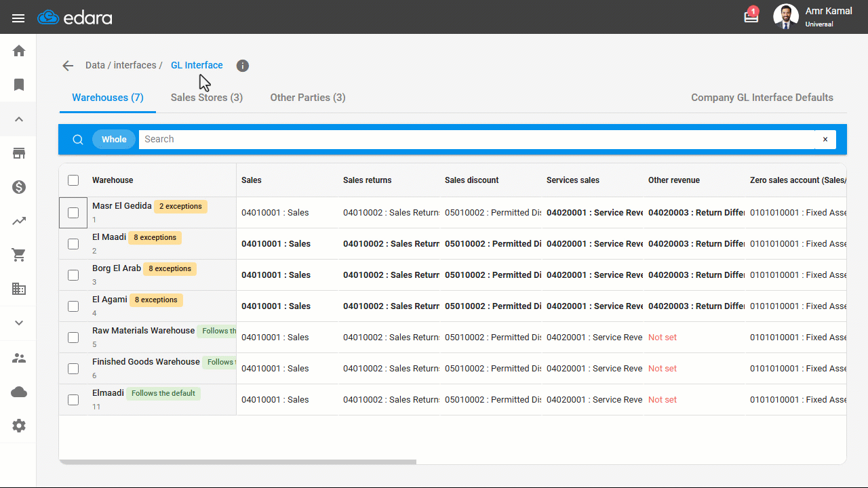Open the company building sidebar icon
Screen dimensions: 868x488
tap(19, 289)
